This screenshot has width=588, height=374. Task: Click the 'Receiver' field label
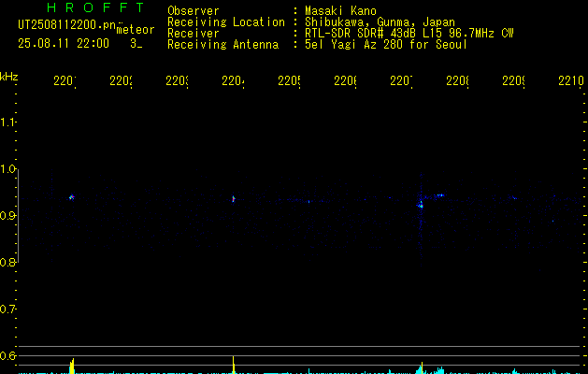(x=194, y=34)
